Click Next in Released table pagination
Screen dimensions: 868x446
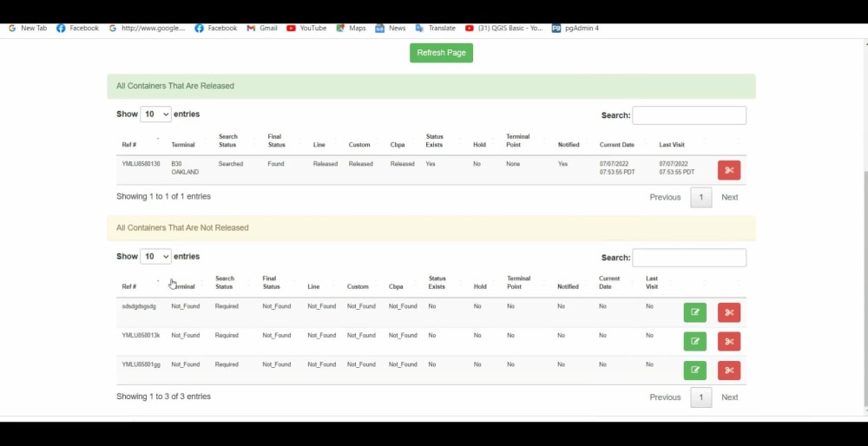[730, 198]
